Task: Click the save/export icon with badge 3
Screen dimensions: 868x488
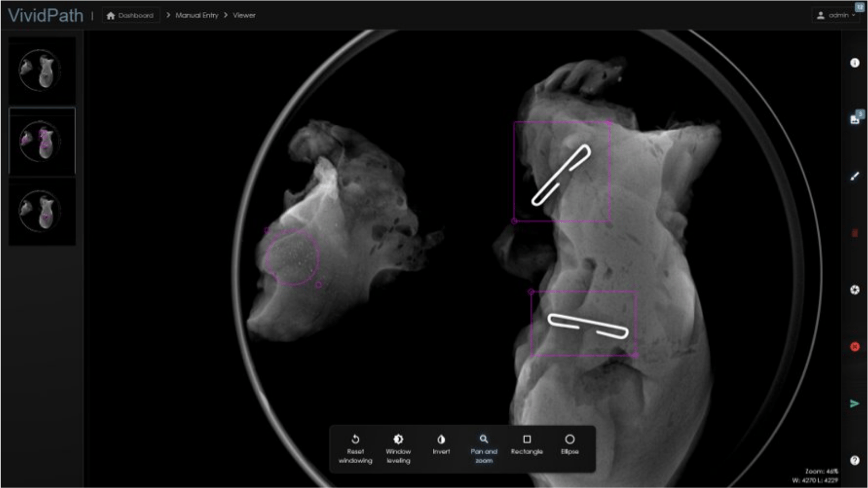Action: [x=855, y=119]
